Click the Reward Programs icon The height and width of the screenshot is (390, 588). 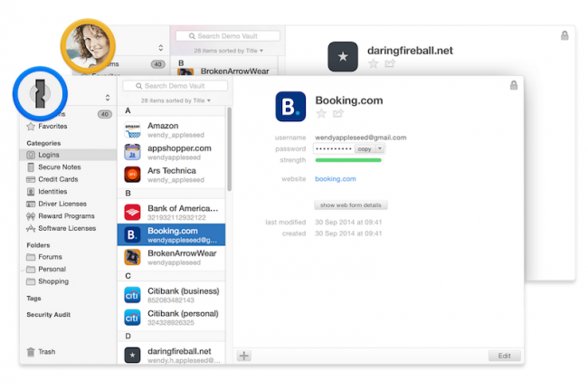pos(31,216)
